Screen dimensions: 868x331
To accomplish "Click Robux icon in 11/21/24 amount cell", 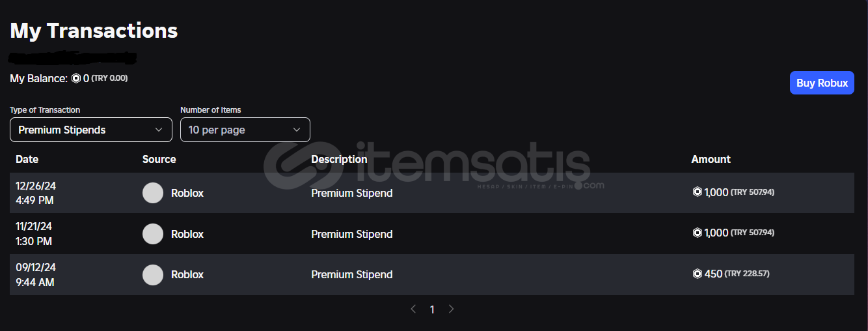I will [698, 233].
